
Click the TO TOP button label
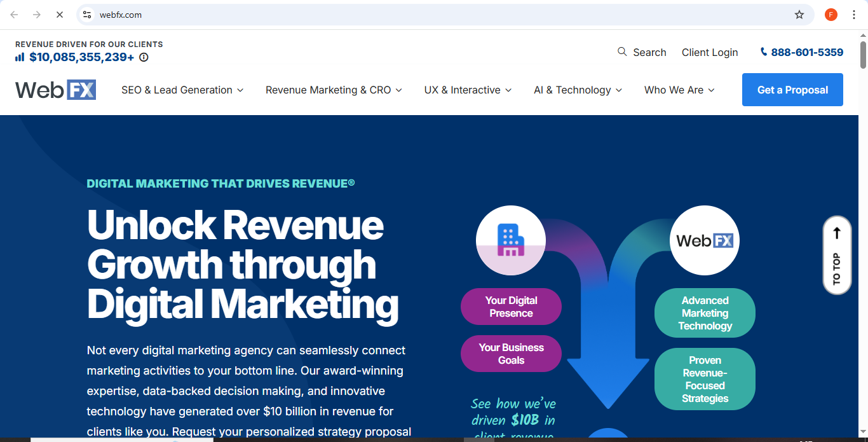click(837, 270)
